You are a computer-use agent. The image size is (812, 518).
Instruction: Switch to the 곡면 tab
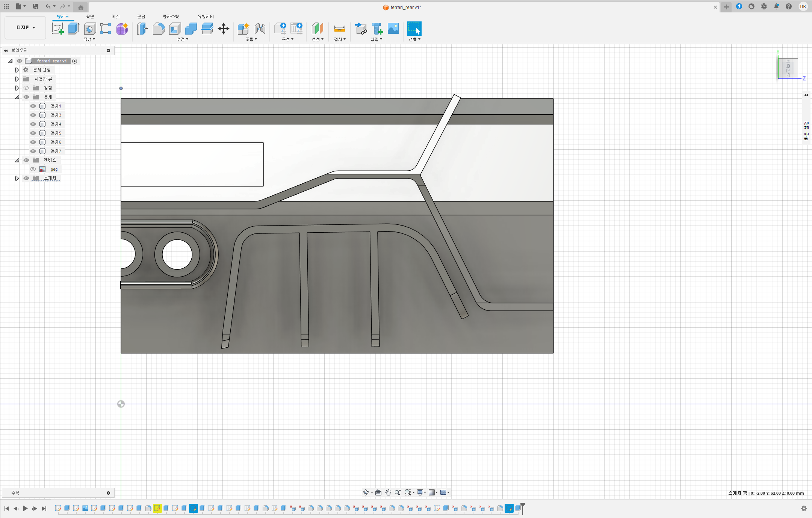coord(90,17)
